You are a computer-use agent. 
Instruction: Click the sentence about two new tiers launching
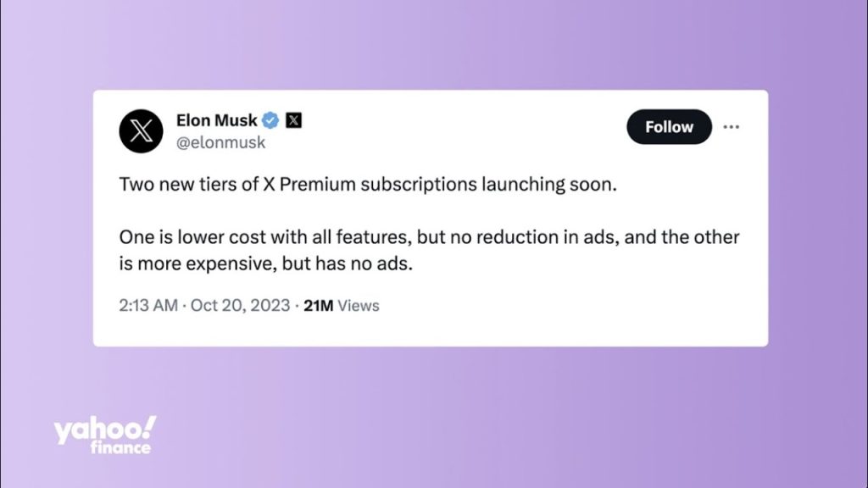pyautogui.click(x=365, y=184)
